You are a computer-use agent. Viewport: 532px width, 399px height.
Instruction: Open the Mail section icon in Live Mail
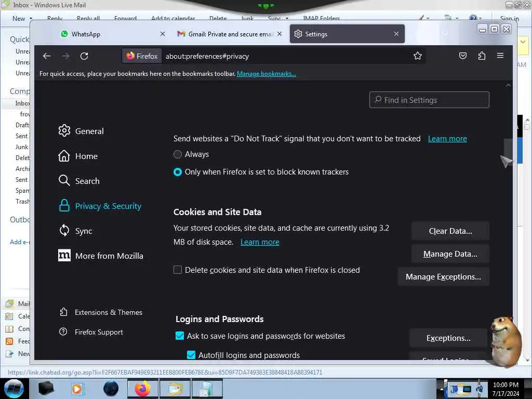pos(9,303)
